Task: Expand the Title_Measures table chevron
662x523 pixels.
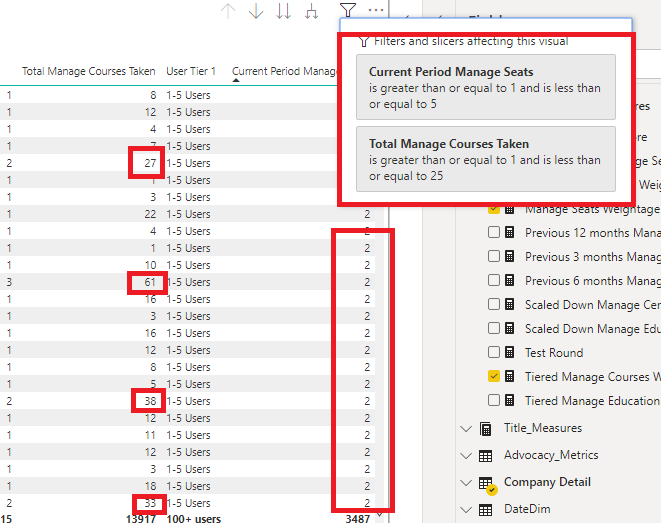Action: [466, 429]
